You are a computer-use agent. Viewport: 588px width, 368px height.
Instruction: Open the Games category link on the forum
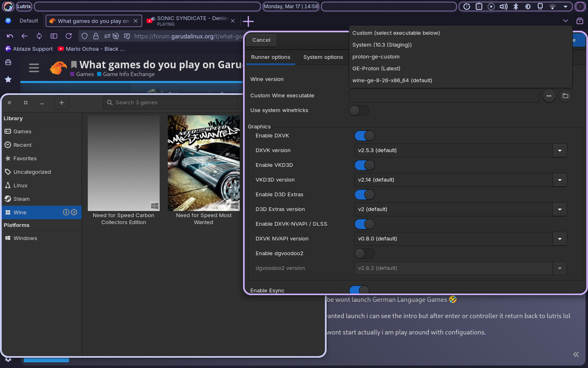[x=82, y=74]
